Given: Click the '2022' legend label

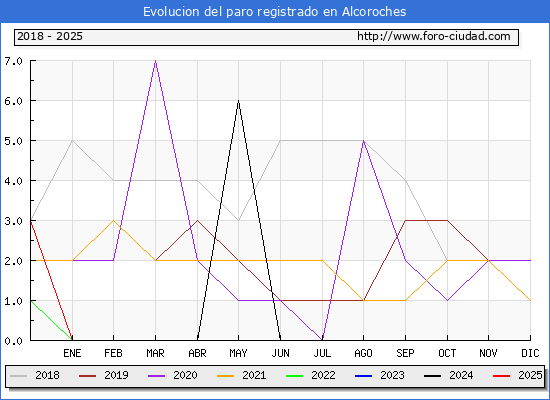Looking at the screenshot, I should pos(323,375).
